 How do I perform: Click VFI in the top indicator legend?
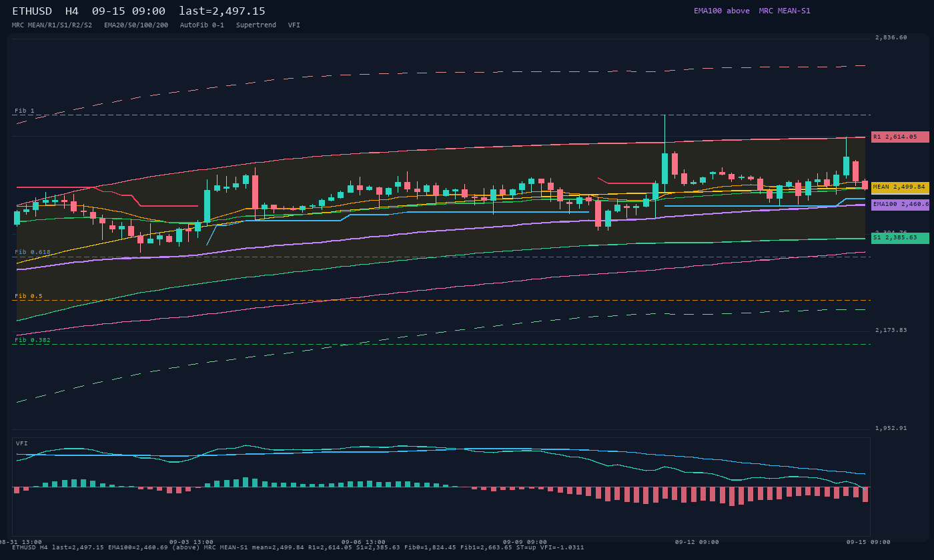pyautogui.click(x=294, y=25)
